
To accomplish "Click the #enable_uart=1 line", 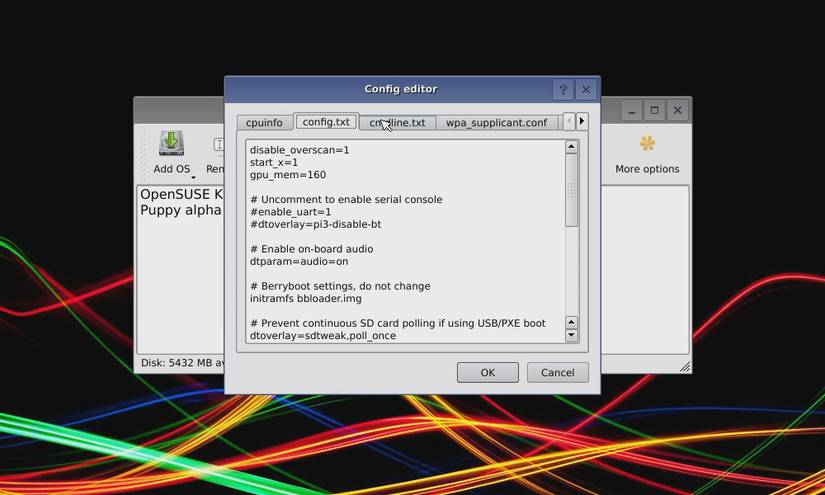I will pos(290,212).
